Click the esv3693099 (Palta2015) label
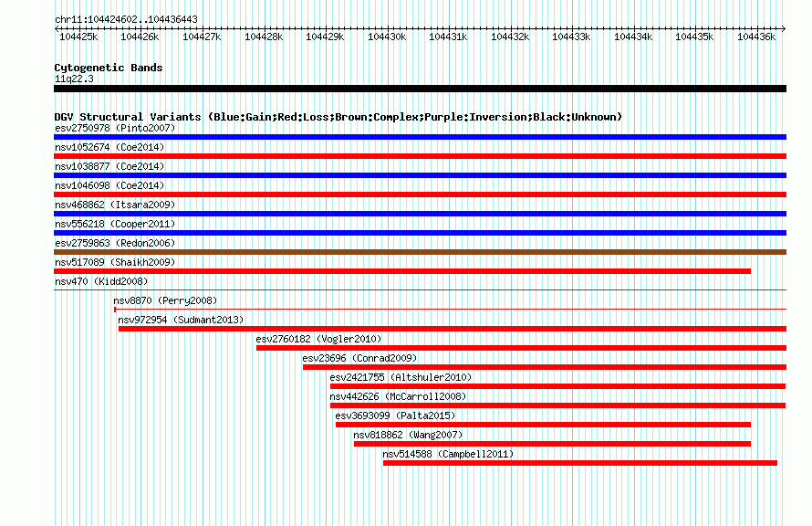Screen dimensions: 812x526 click(395, 416)
